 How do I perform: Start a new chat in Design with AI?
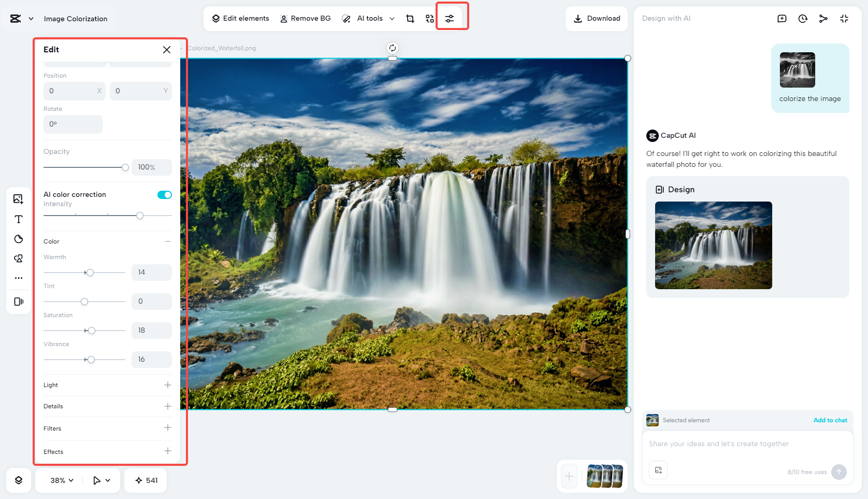pos(782,18)
